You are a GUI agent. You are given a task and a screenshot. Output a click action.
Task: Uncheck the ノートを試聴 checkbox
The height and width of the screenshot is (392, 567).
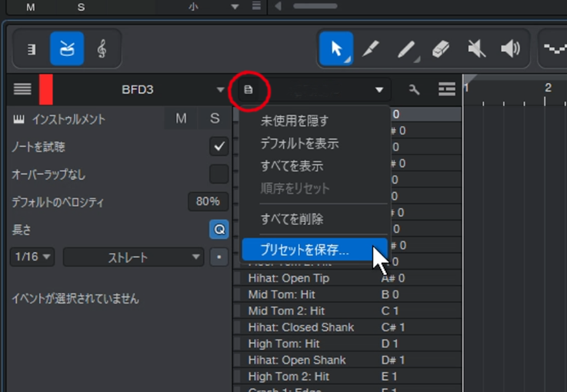tap(219, 146)
